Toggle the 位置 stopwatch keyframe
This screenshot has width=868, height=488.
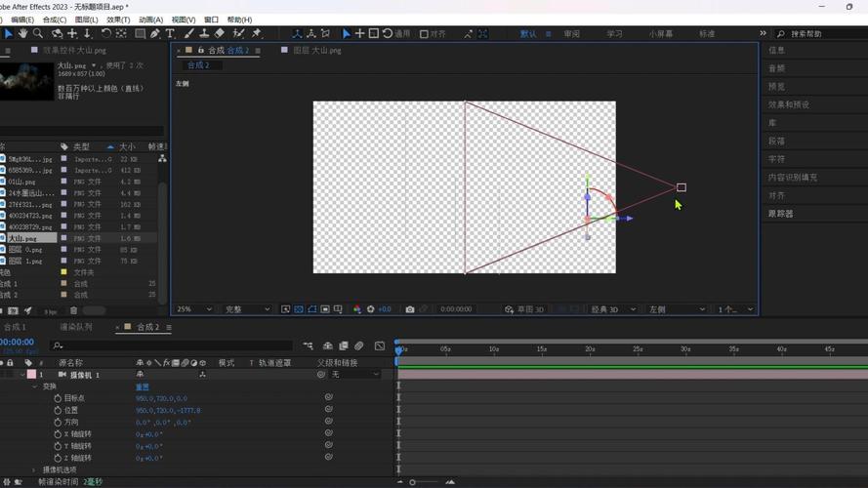(58, 411)
